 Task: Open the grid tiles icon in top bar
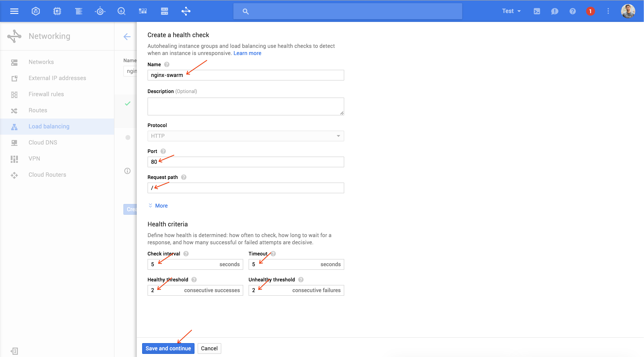143,11
